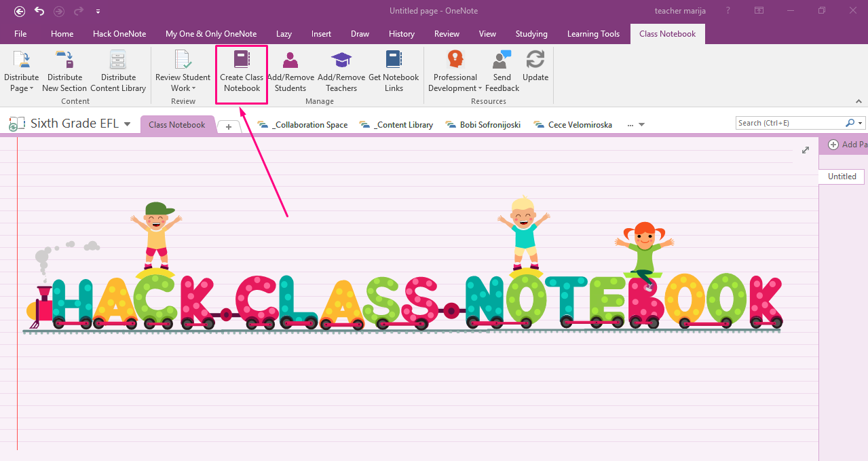Image resolution: width=868 pixels, height=461 pixels.
Task: Open the Draw ribbon tab
Action: pyautogui.click(x=360, y=34)
